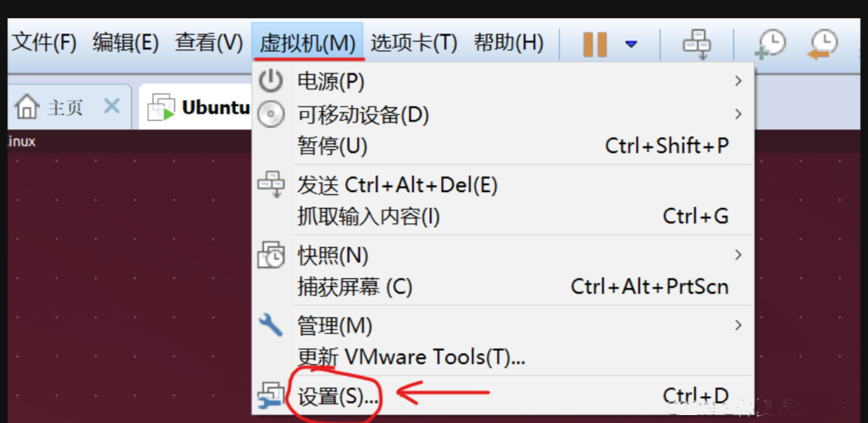Expand the 可移动设备(D) submenu

click(x=503, y=114)
